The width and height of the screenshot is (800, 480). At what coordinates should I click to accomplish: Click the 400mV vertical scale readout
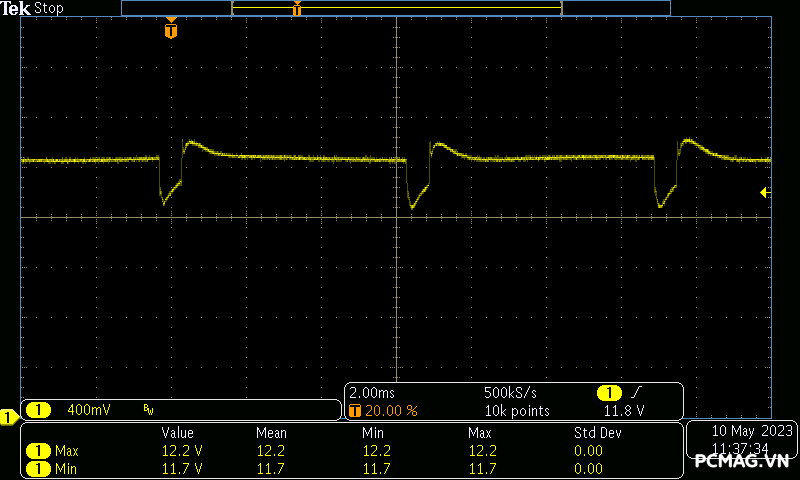coord(90,410)
